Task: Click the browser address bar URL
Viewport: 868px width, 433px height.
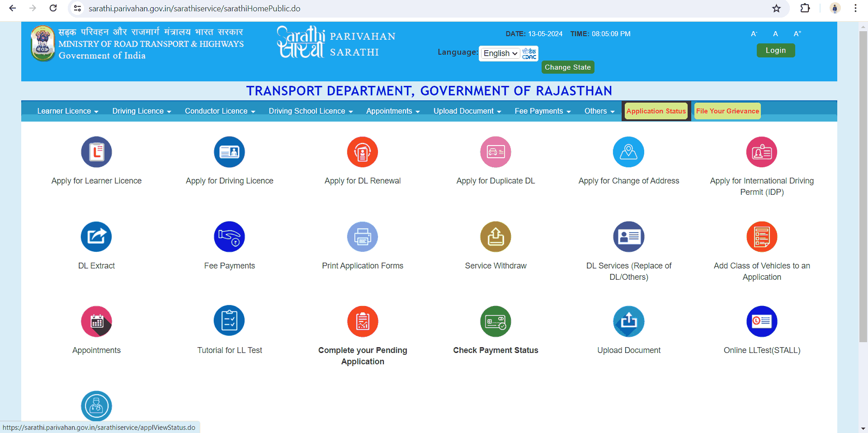Action: 194,9
